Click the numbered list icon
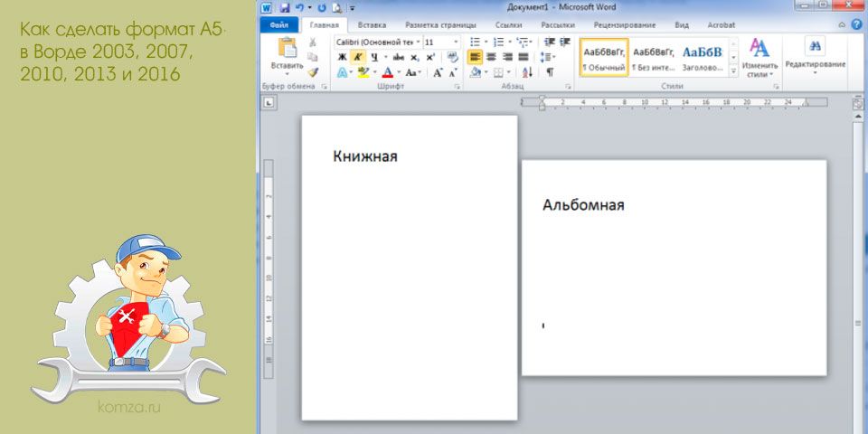This screenshot has width=868, height=434. pos(499,42)
